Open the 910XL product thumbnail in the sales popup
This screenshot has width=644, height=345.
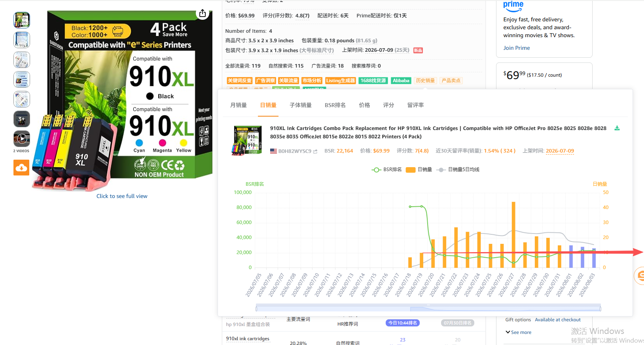click(246, 140)
